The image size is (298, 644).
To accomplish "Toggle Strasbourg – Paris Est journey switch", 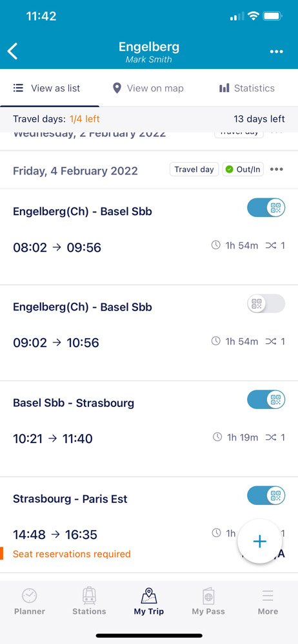I will pyautogui.click(x=266, y=495).
